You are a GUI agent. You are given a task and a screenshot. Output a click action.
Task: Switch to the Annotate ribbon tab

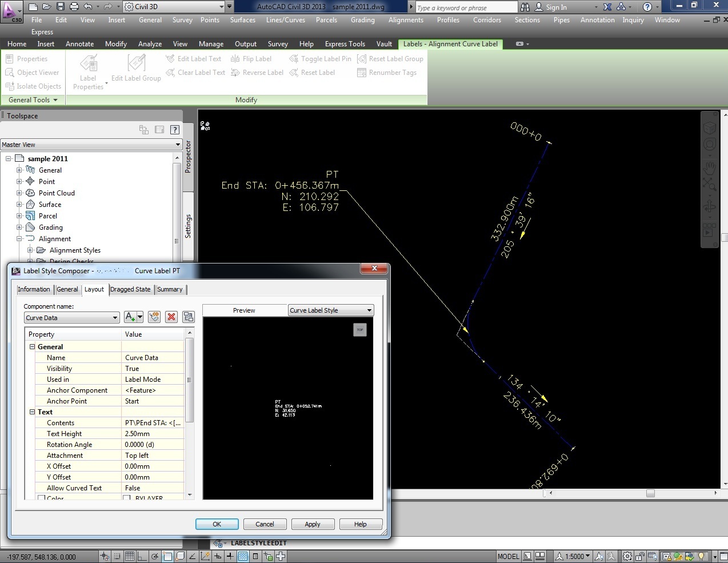point(79,44)
